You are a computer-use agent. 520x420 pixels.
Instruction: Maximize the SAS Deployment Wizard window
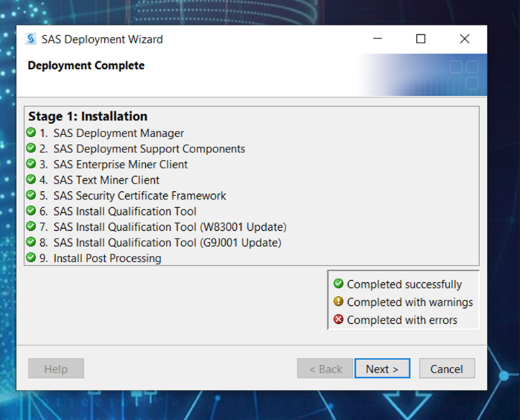click(x=421, y=39)
